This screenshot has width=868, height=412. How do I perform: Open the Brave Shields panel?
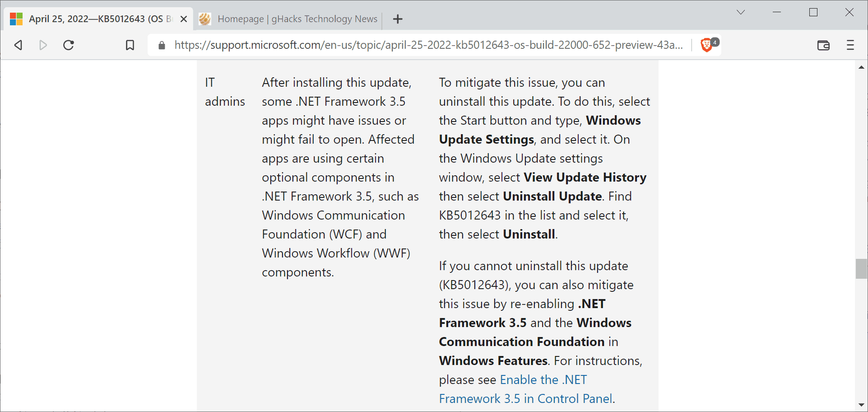pos(706,45)
